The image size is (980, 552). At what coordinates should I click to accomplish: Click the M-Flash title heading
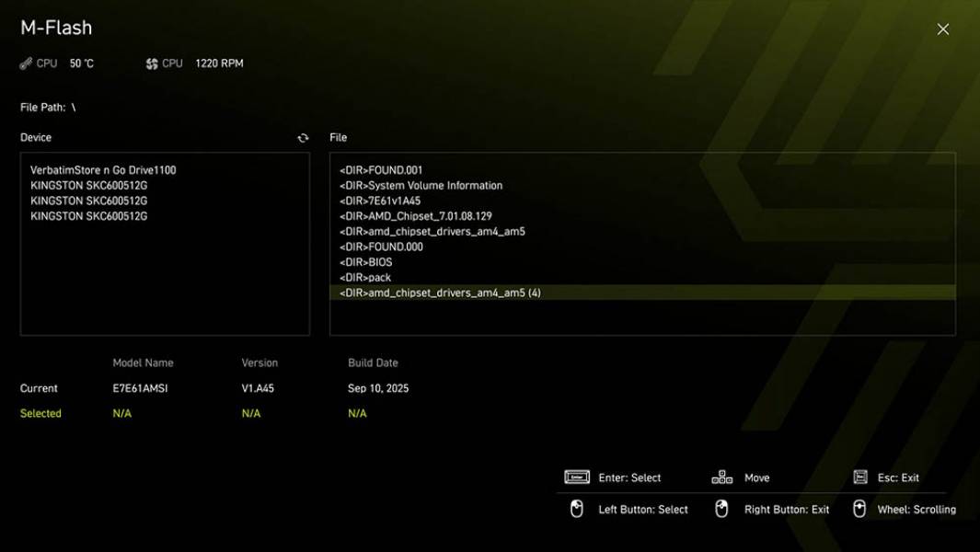tap(56, 28)
